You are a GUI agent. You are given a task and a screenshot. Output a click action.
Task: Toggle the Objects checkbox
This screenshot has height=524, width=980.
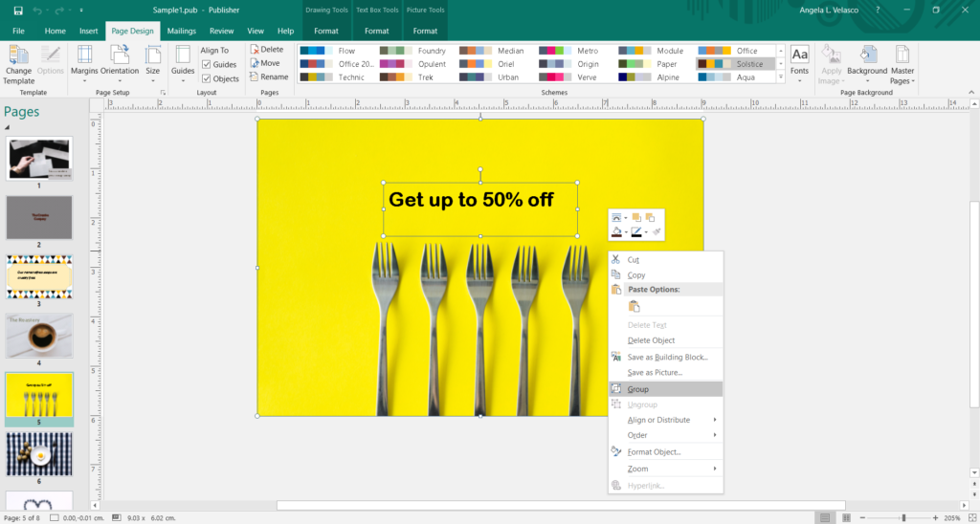coord(206,78)
